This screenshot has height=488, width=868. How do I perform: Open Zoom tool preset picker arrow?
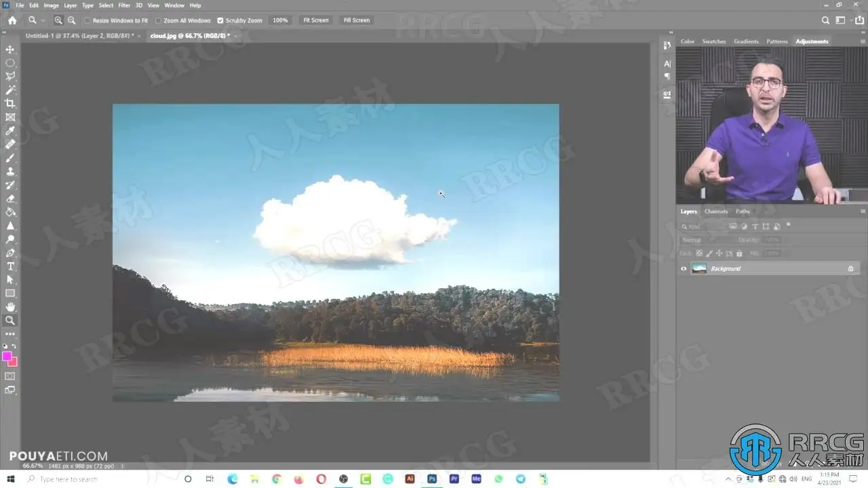pos(43,20)
